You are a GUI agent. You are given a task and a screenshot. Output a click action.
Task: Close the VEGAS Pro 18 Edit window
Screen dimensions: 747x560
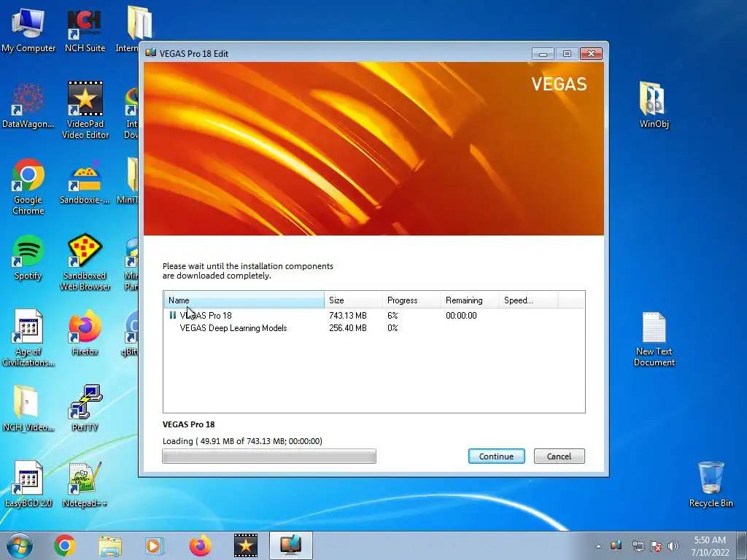point(591,53)
